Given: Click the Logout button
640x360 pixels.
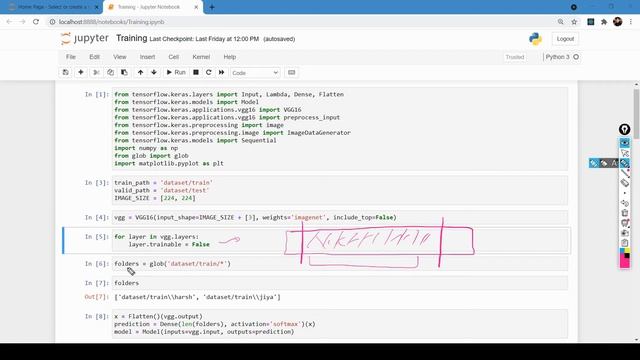Looking at the screenshot, I should (x=565, y=39).
